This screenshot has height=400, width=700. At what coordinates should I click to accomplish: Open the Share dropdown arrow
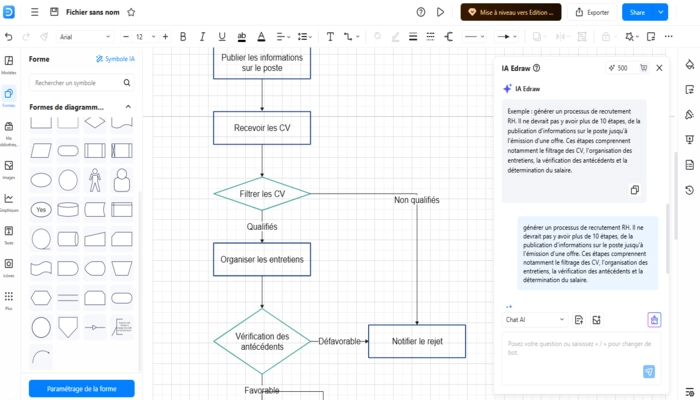pos(661,12)
